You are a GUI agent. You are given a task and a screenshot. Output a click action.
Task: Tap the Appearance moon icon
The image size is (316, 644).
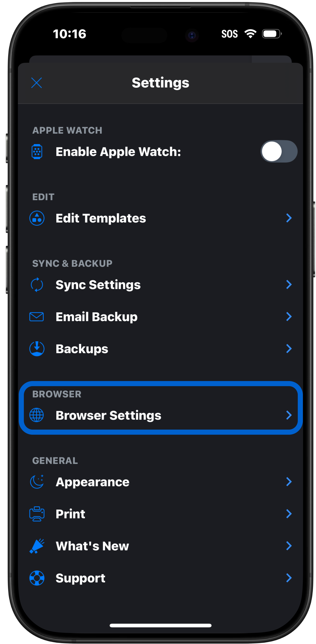tap(37, 482)
